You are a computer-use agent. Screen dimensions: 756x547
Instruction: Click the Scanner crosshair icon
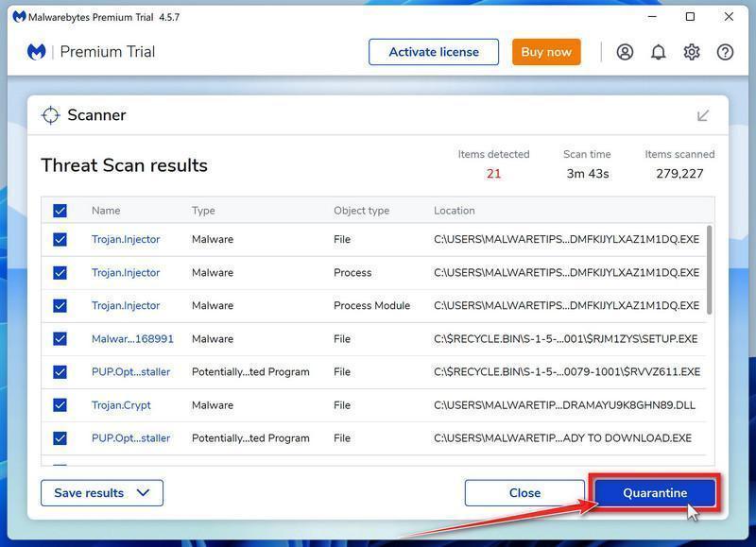coord(50,115)
